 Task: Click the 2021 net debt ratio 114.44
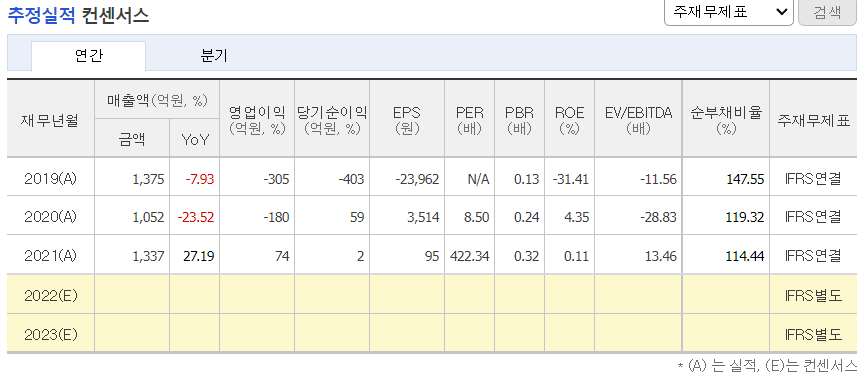[x=746, y=256]
